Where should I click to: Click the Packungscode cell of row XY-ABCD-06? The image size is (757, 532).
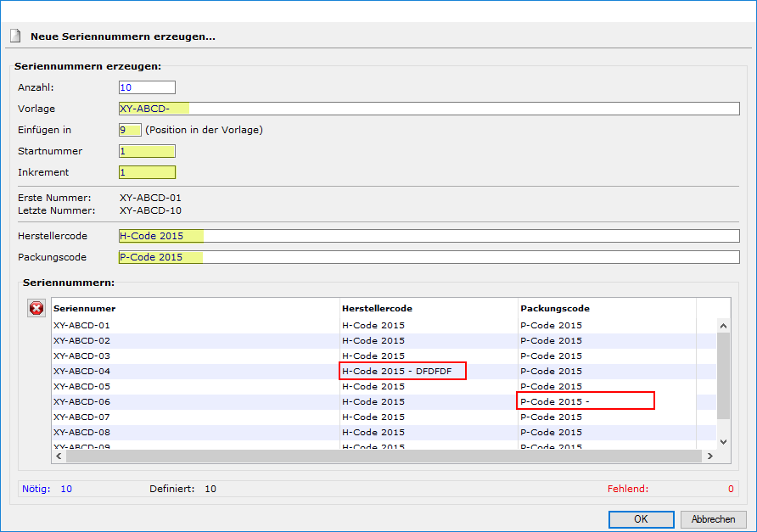[586, 401]
